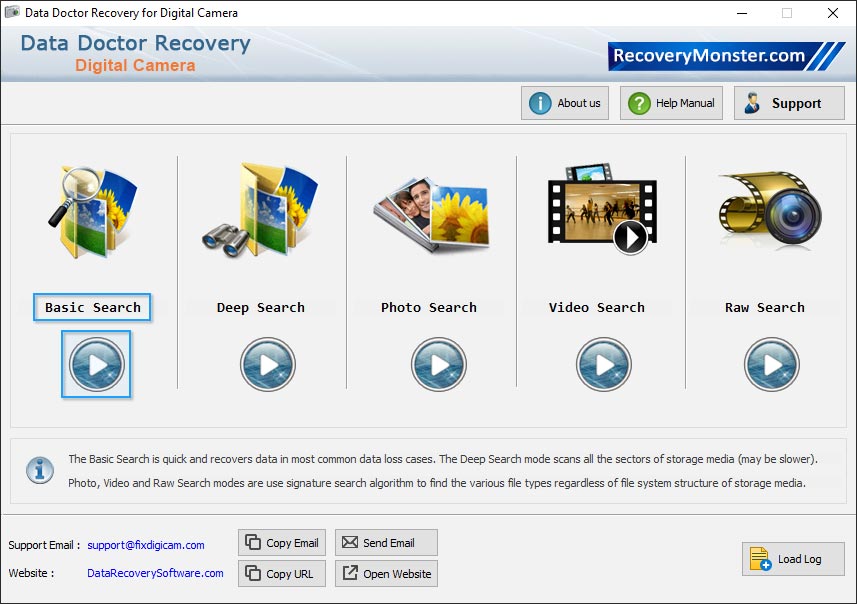
Task: Open the support@fixdigicam.com email link
Action: click(x=143, y=545)
